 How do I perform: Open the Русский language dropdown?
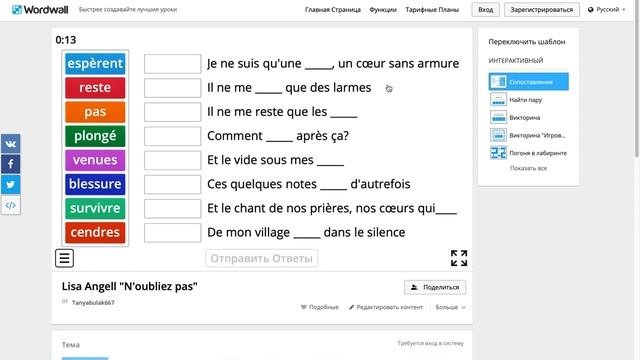click(607, 9)
